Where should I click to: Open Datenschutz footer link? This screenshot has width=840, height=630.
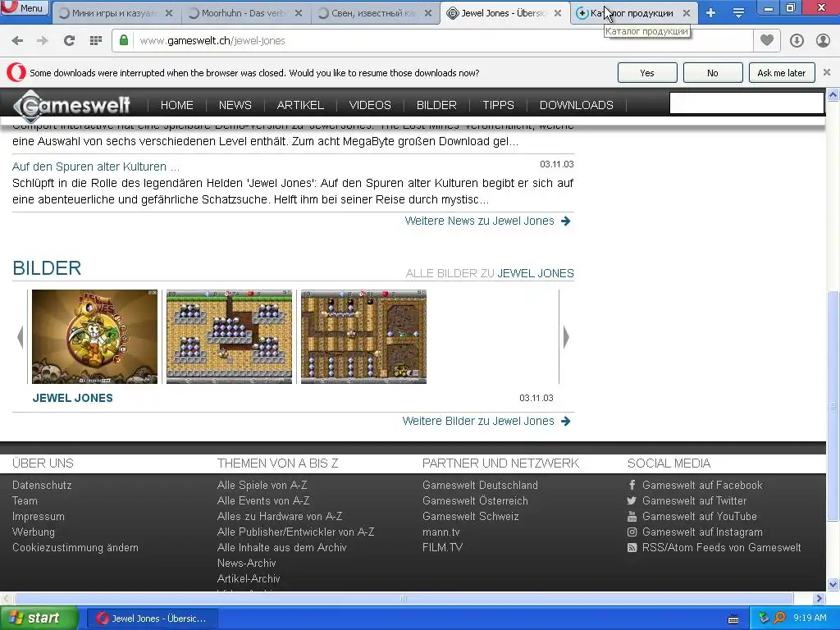42,486
